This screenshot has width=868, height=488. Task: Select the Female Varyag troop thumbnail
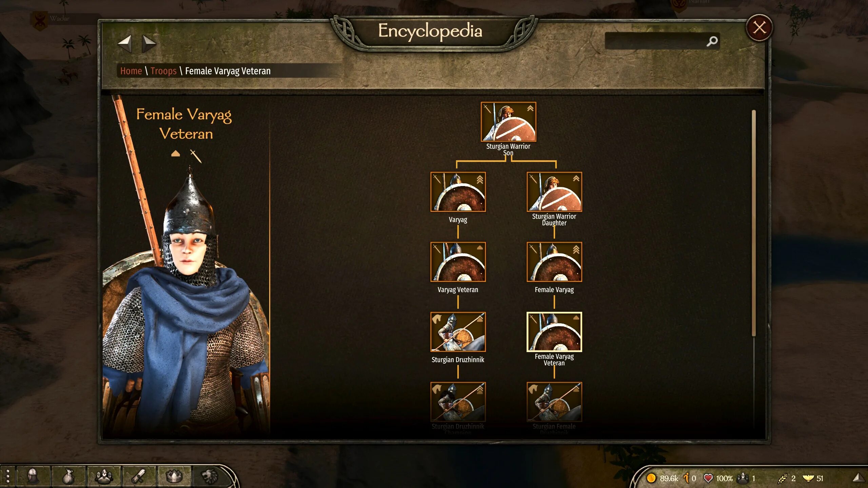(554, 262)
